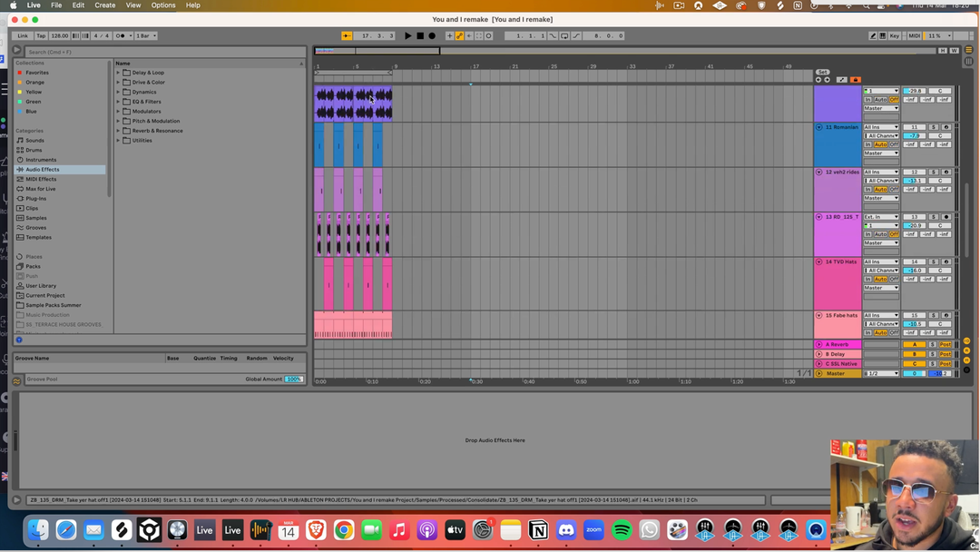Solo the 11 Romanian track
Screen dimensions: 980x552
click(x=933, y=127)
